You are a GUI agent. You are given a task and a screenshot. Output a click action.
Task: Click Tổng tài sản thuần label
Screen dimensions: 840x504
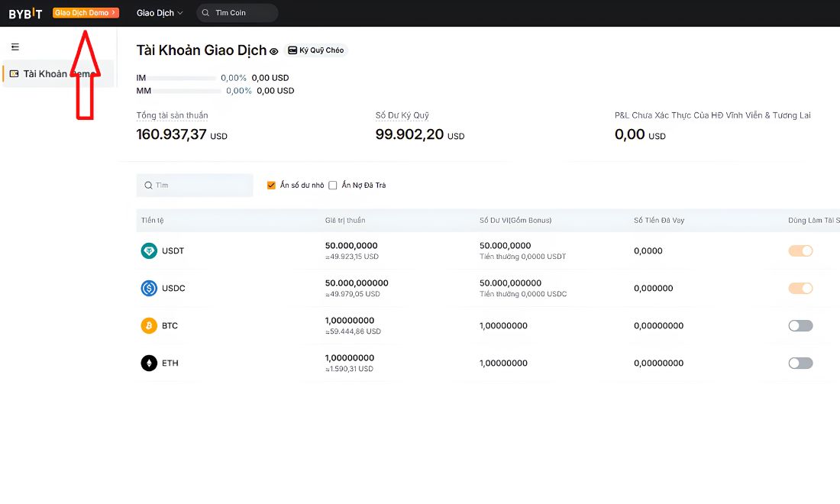[172, 115]
